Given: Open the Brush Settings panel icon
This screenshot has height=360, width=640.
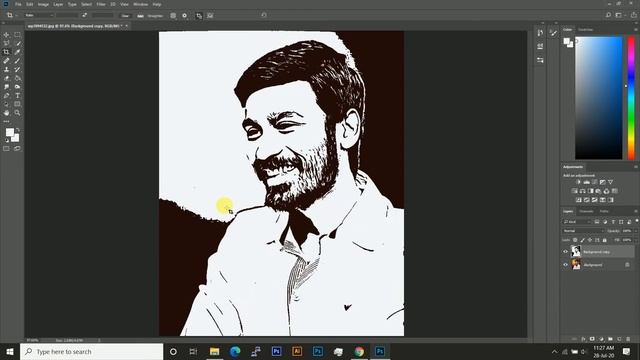Looking at the screenshot, I should click(x=553, y=33).
